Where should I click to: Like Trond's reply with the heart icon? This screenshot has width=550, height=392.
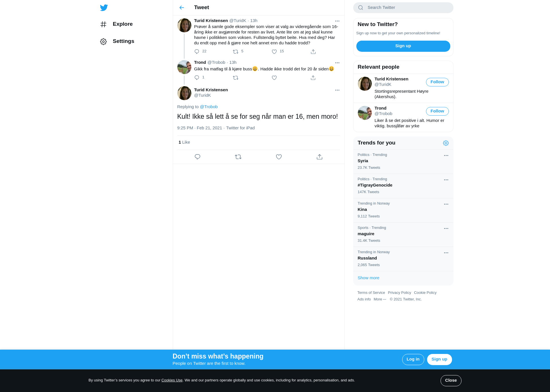point(274,78)
